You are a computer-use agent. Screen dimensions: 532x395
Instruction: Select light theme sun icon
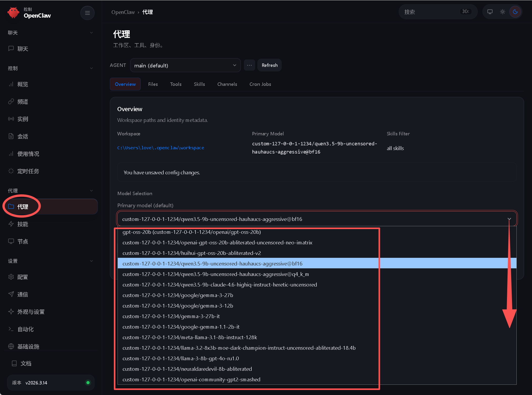pos(502,12)
